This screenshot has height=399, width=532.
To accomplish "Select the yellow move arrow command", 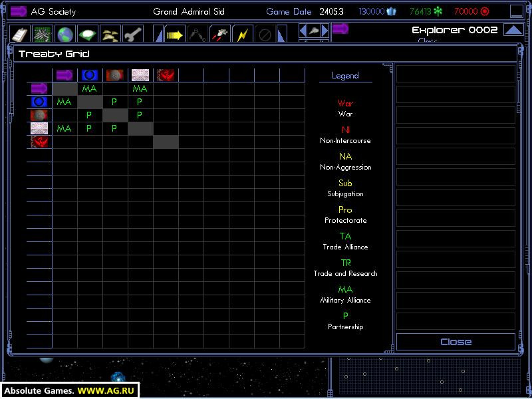I will (175, 35).
